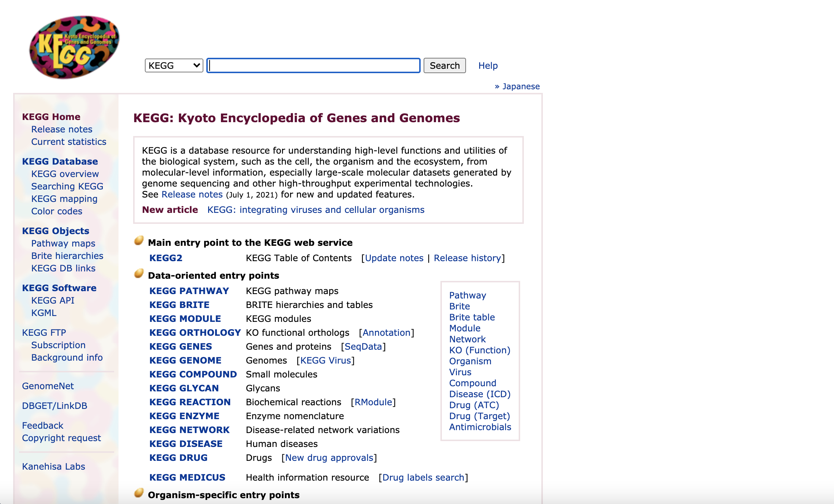Open Disease (ICD) quick link

[480, 394]
